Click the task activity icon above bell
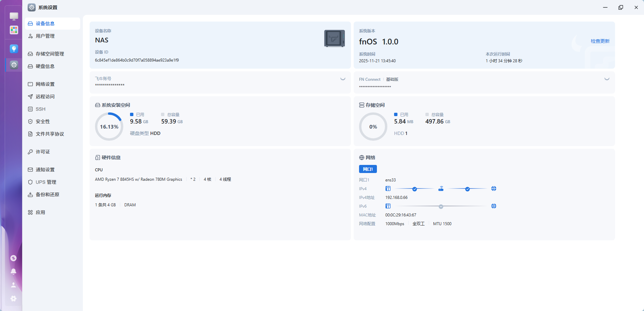The width and height of the screenshot is (644, 311). 13,258
